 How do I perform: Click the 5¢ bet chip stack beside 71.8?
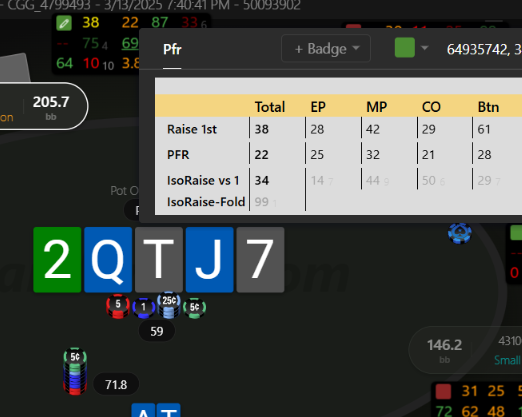coord(75,371)
